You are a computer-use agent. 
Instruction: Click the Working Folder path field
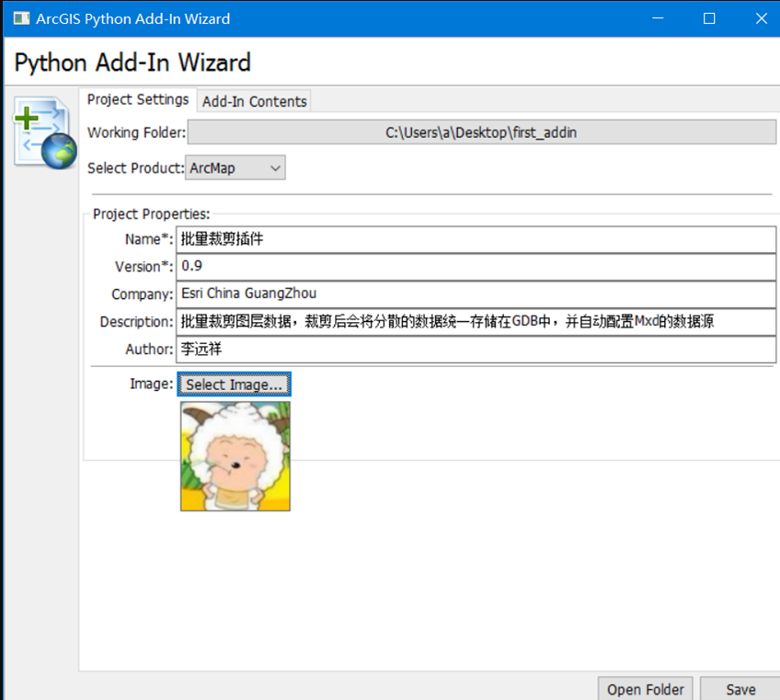[x=482, y=132]
